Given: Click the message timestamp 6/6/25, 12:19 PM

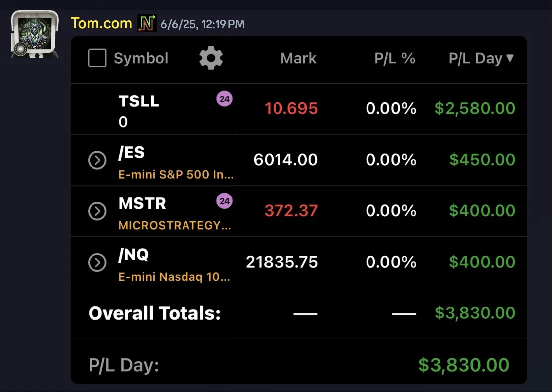Looking at the screenshot, I should tap(202, 24).
